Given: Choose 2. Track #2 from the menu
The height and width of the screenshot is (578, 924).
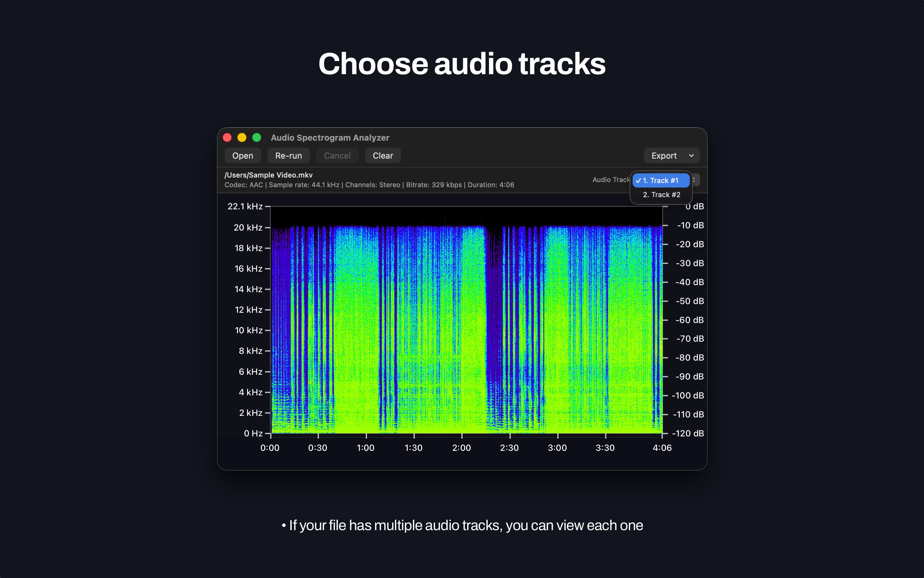Looking at the screenshot, I should pyautogui.click(x=661, y=195).
